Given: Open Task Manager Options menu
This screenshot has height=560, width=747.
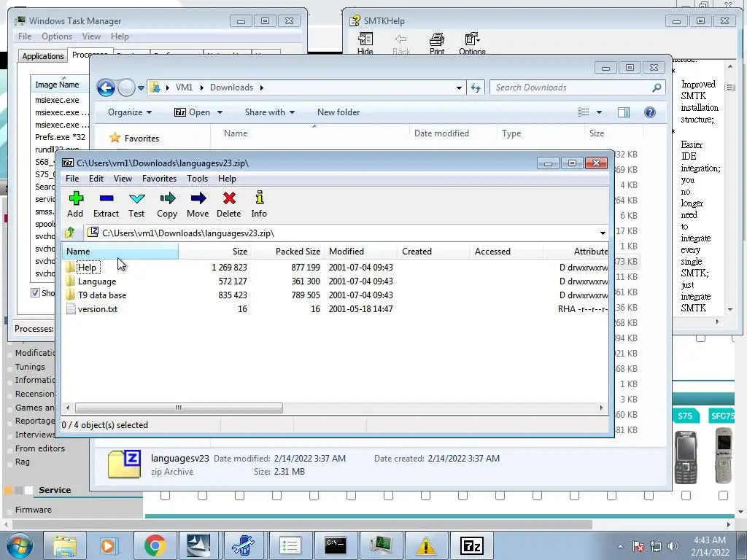Looking at the screenshot, I should point(57,36).
